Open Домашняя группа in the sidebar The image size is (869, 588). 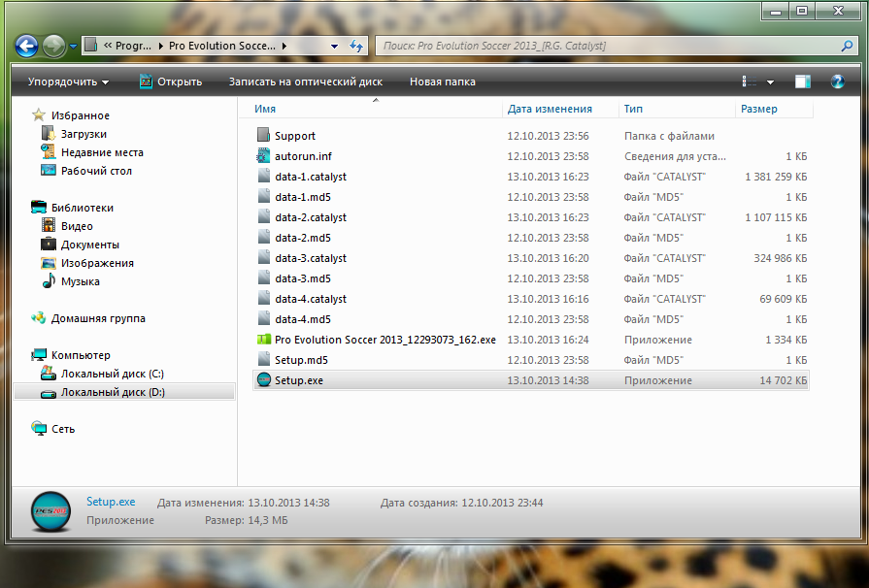98,318
